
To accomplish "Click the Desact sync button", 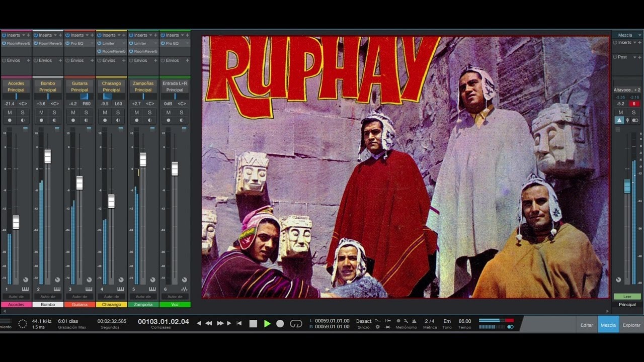I will click(x=364, y=321).
